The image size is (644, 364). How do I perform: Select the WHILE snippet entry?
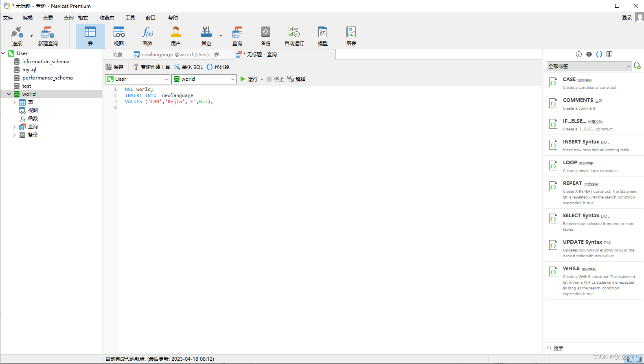594,281
